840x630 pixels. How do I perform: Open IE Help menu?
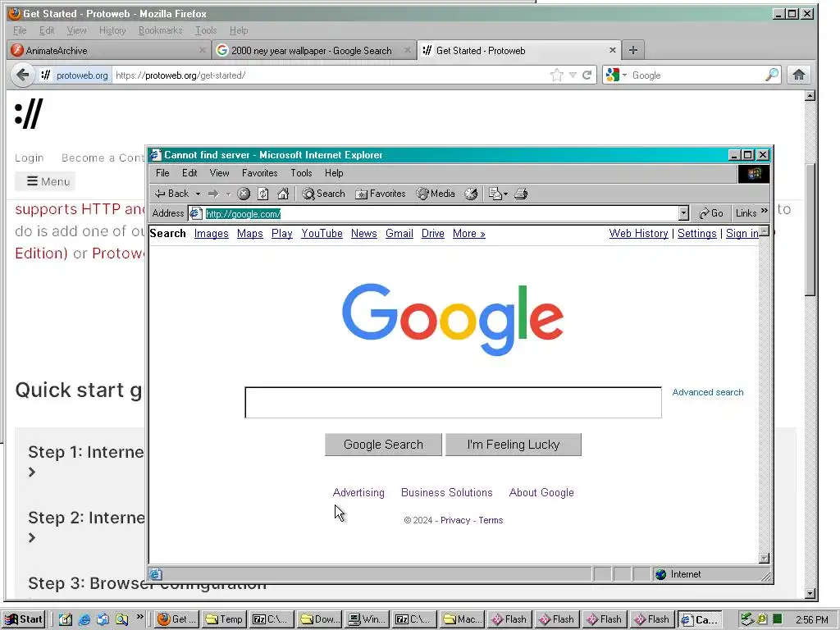tap(334, 173)
